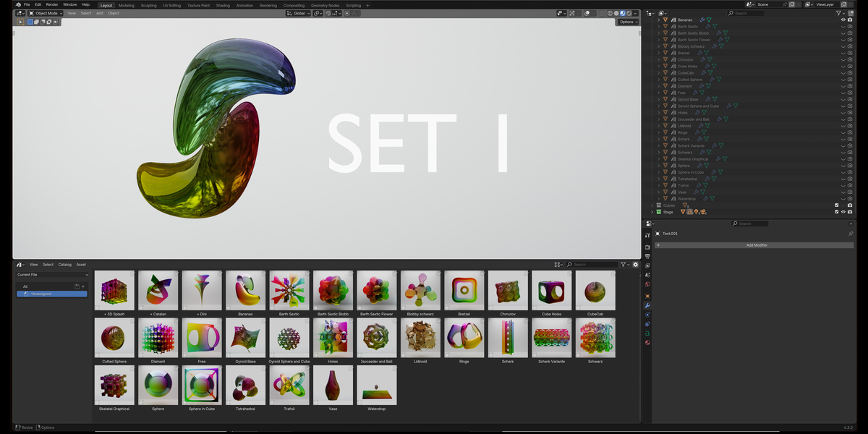868x434 pixels.
Task: Click the asset browser settings gear icon
Action: 636,265
